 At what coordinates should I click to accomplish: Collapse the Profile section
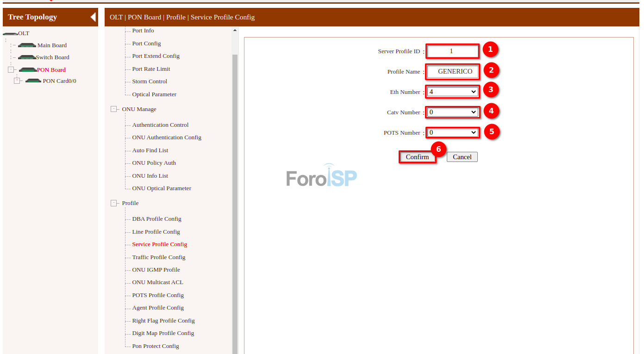(x=114, y=203)
